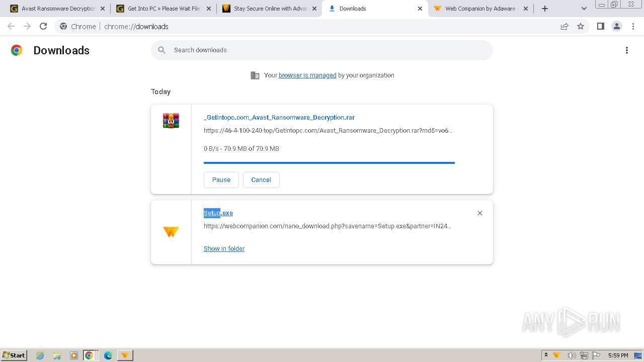Viewport: 644px width, 362px height.
Task: Expand the tab search chevron
Action: tap(584, 9)
